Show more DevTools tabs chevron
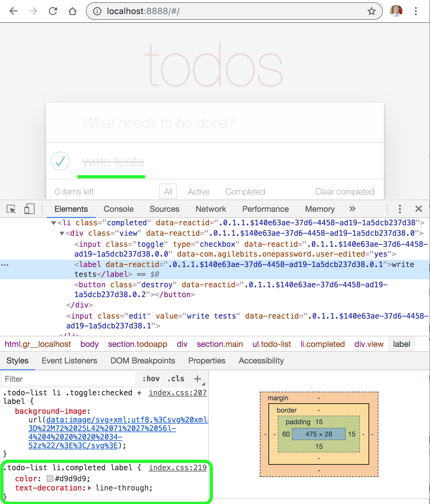 point(352,209)
